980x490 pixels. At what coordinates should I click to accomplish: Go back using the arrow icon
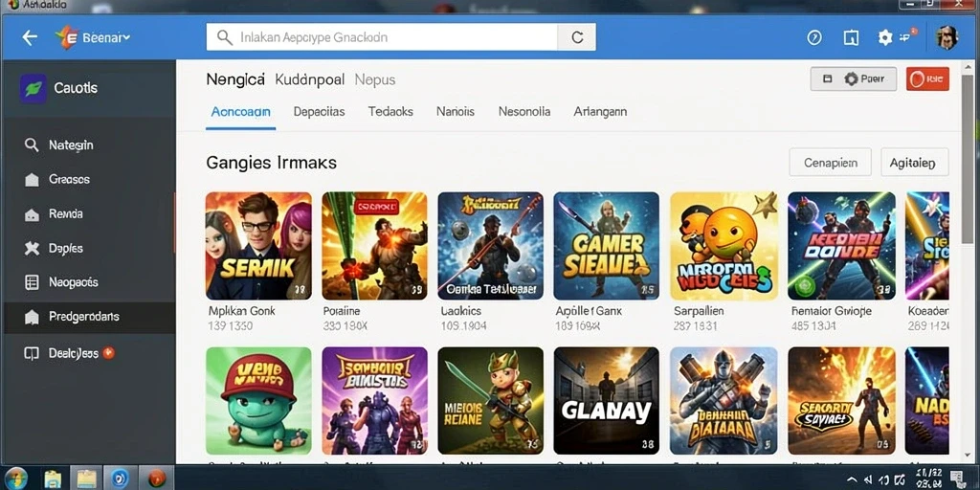tap(30, 37)
